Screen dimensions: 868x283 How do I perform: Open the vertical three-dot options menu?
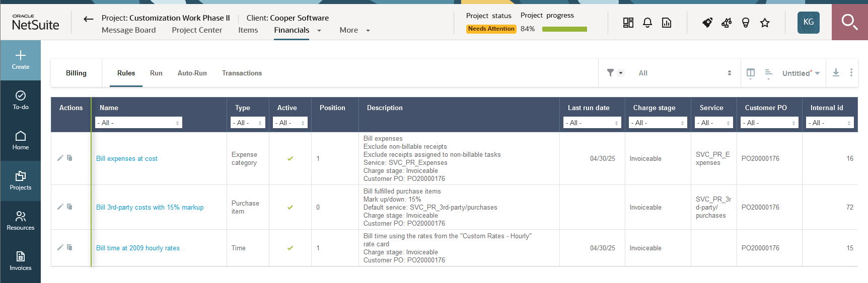click(851, 73)
